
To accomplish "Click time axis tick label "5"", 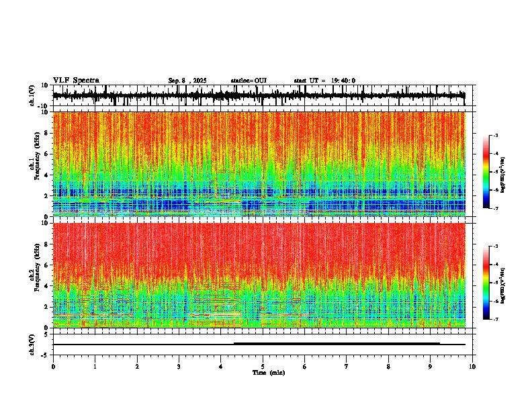I will click(x=263, y=367).
